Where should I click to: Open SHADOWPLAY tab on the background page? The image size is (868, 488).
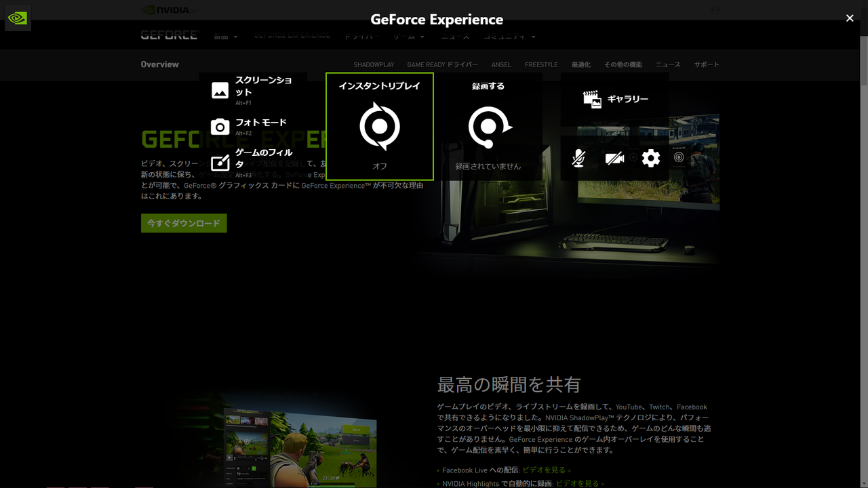(374, 64)
